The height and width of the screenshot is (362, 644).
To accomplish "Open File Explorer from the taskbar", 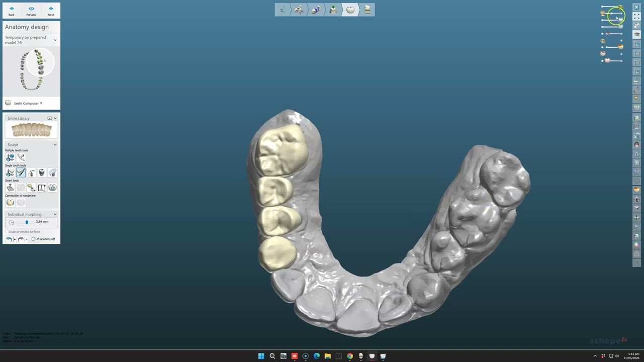I will tap(328, 356).
